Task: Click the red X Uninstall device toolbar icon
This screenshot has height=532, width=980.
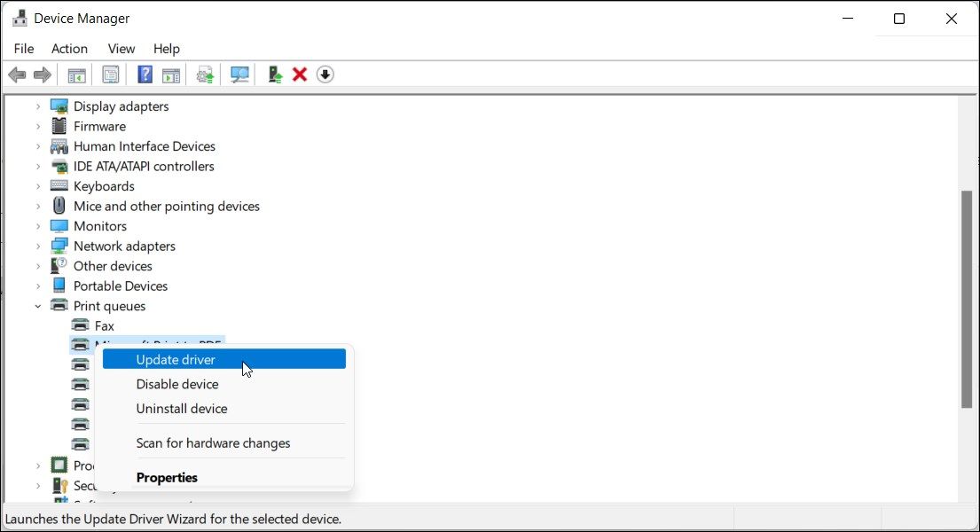Action: (299, 74)
